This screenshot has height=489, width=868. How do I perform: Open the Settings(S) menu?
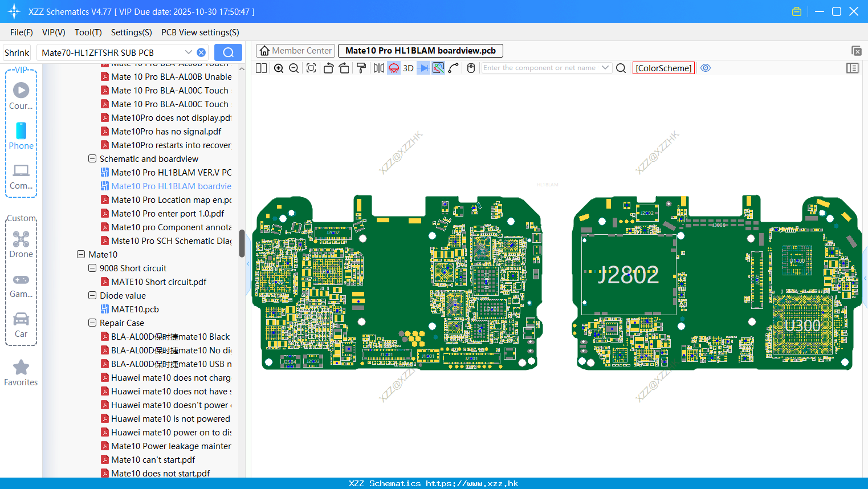click(132, 32)
